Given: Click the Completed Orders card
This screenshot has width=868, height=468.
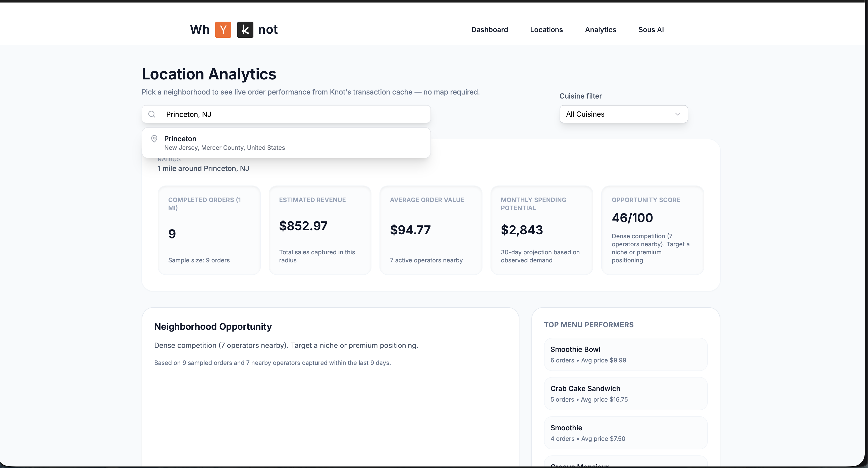Looking at the screenshot, I should [209, 230].
